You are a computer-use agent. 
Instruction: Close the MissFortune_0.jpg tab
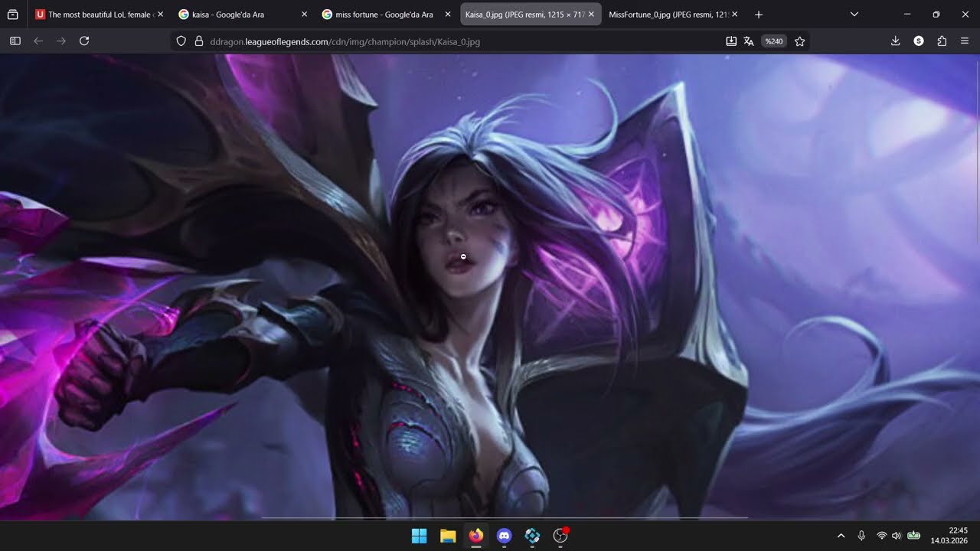[735, 15]
